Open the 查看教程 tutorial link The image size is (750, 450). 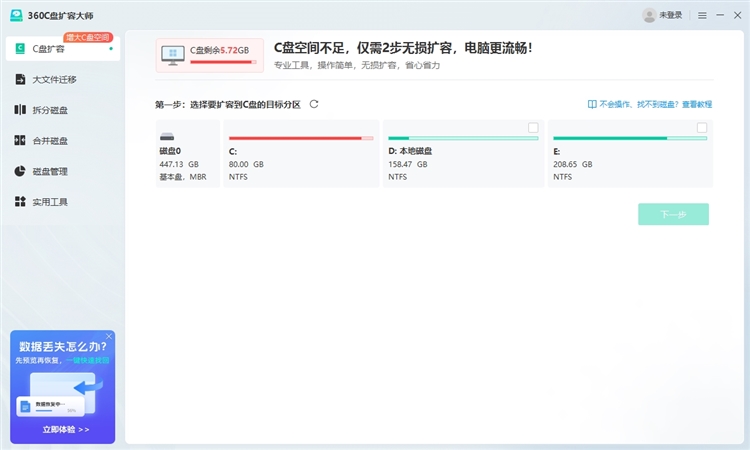[x=697, y=104]
